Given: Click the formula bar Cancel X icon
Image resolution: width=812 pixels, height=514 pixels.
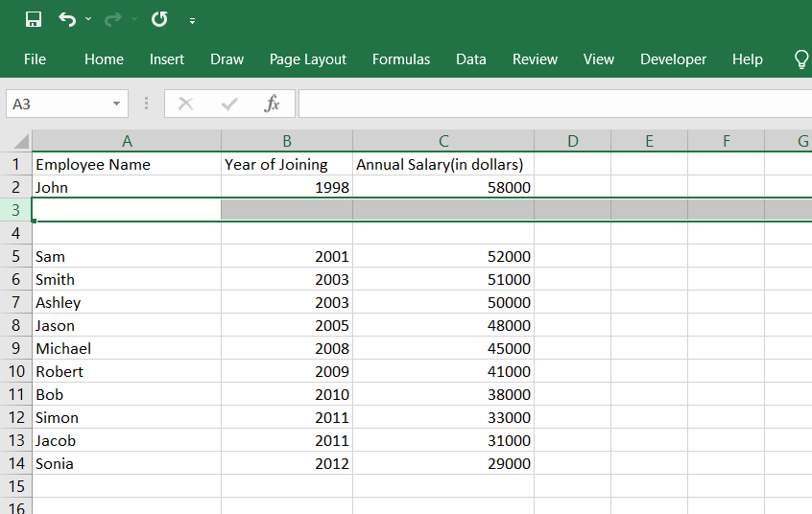Looking at the screenshot, I should 186,104.
